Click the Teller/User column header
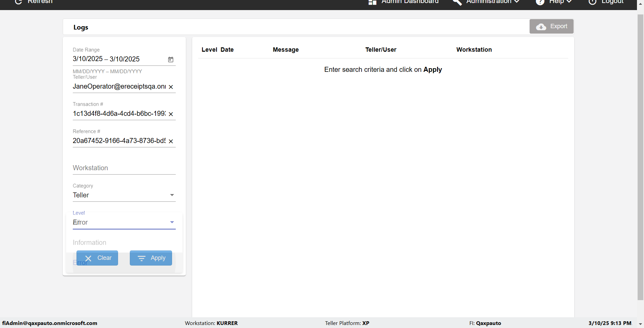The height and width of the screenshot is (328, 644). click(x=381, y=50)
